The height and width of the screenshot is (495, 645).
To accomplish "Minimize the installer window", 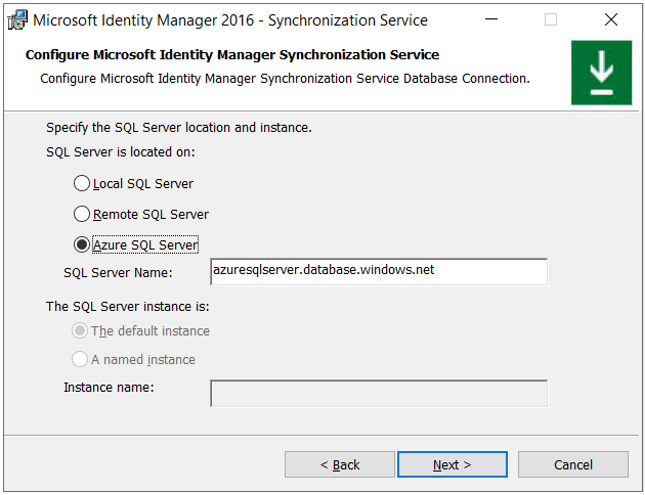I will [x=492, y=19].
